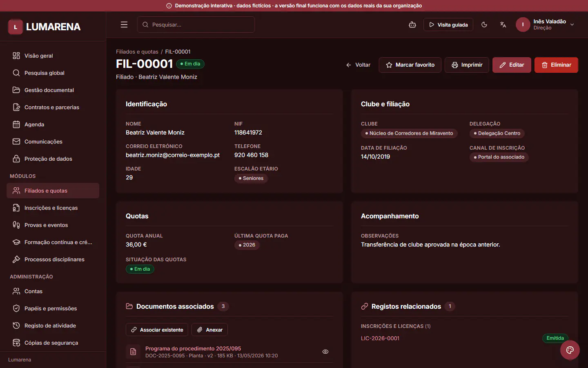Click the Delegação Centro chip
The width and height of the screenshot is (588, 368).
coord(497,133)
